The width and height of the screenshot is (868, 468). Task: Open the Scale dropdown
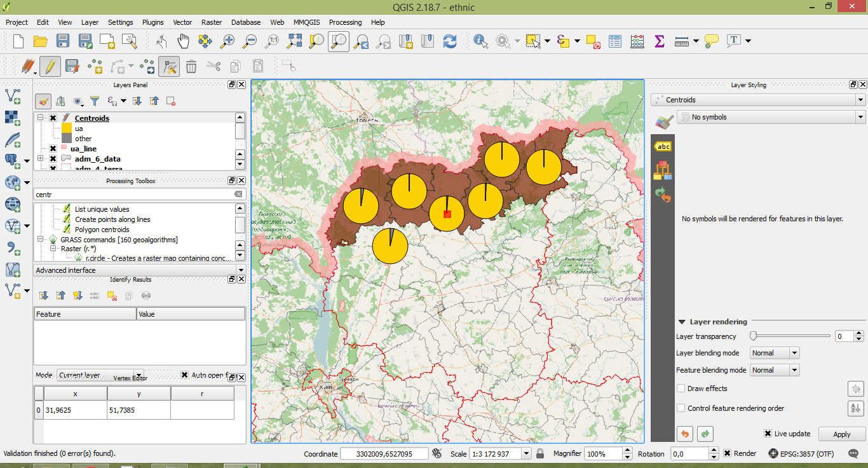pyautogui.click(x=526, y=454)
